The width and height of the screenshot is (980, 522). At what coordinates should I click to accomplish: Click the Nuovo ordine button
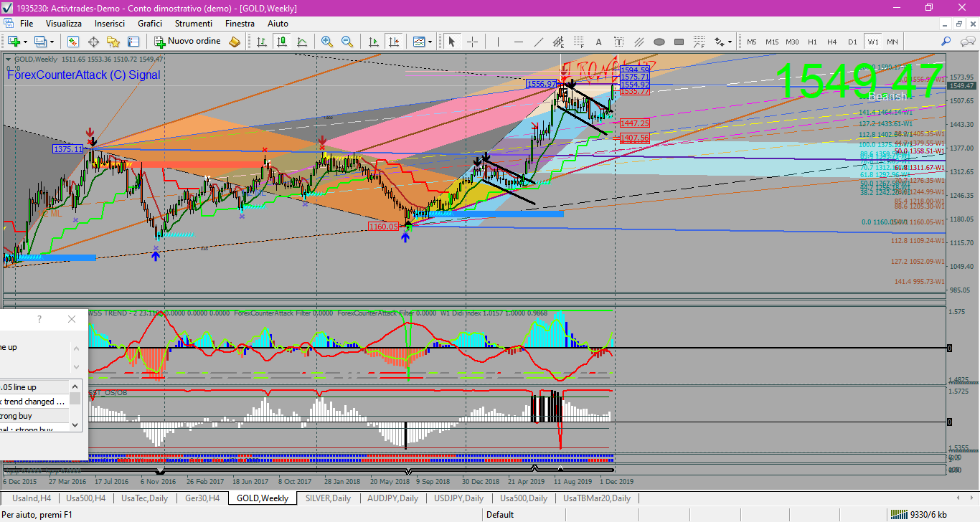(x=188, y=42)
